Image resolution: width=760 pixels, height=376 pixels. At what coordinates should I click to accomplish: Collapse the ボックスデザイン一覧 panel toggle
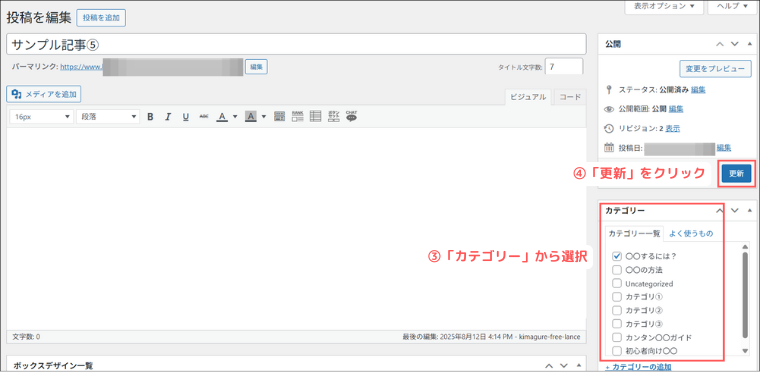578,365
